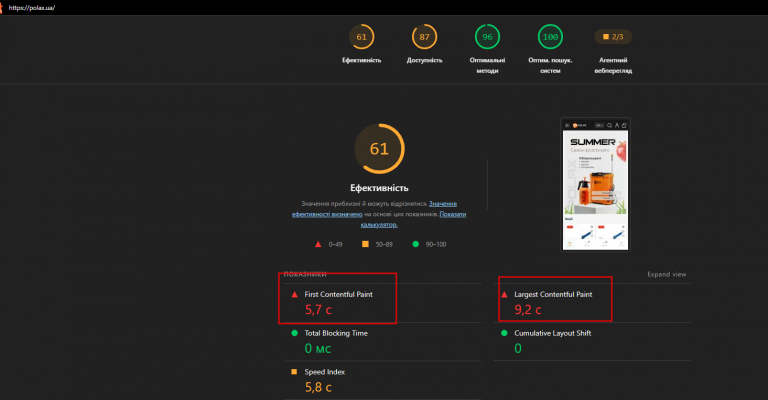Click the Speed Index metric label
Viewport: 768px width, 400px height.
pos(324,372)
